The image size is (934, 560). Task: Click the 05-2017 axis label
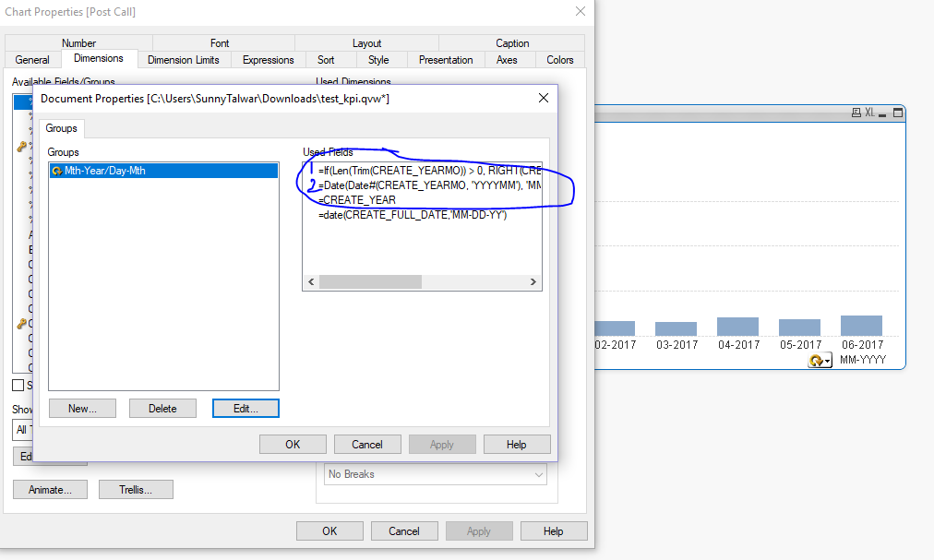click(800, 345)
